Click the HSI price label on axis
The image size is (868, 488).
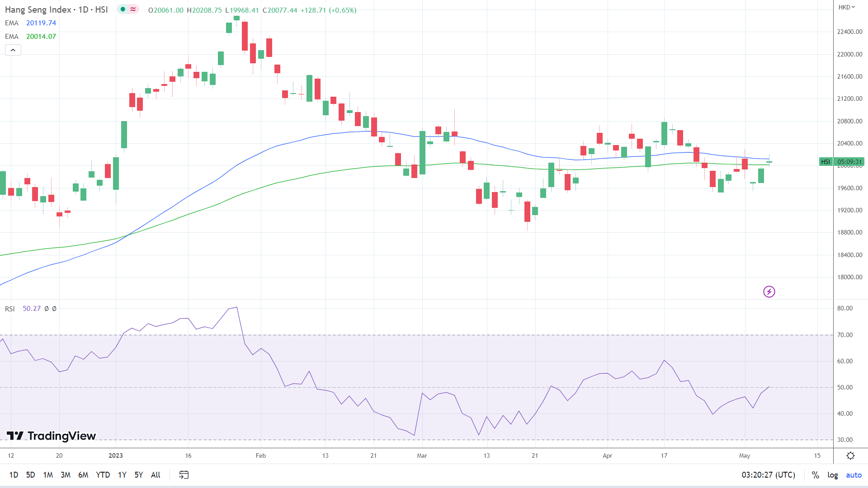coord(826,162)
